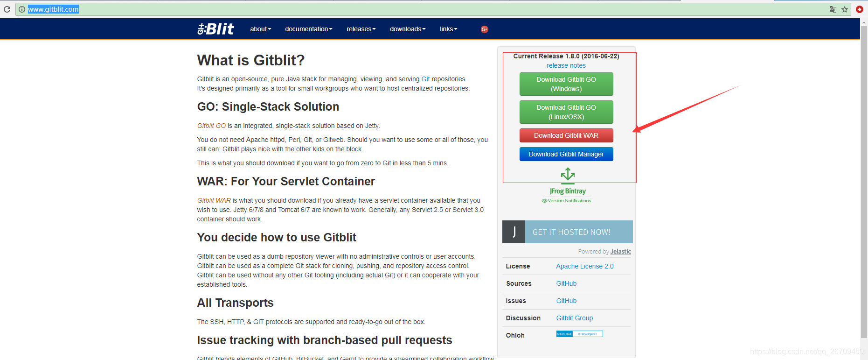Screen dimensions: 868x360
Task: Open JFrog Bintray text link
Action: pyautogui.click(x=568, y=191)
